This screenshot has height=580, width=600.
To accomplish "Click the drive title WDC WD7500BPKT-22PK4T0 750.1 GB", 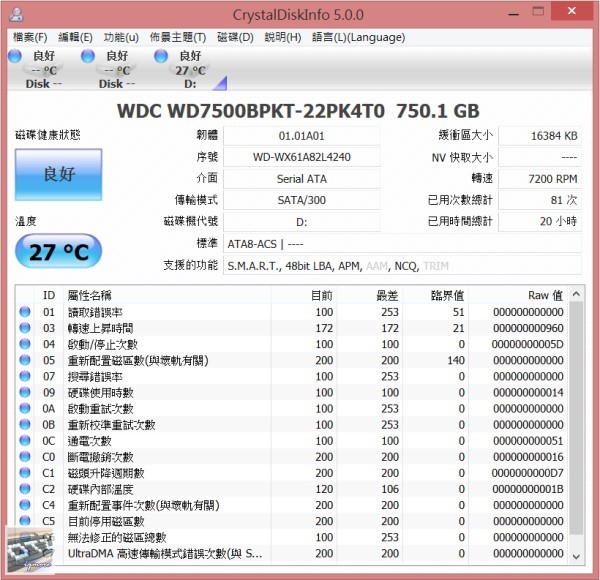I will click(298, 111).
